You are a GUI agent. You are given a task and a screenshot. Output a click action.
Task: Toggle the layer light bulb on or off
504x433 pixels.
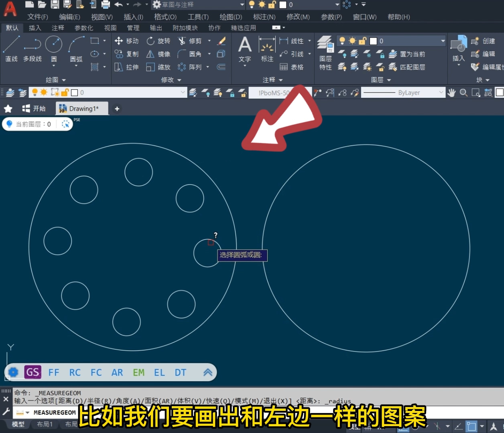pos(342,40)
